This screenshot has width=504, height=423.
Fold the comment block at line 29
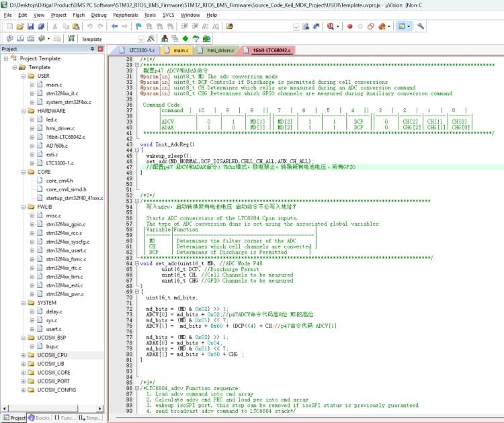pyautogui.click(x=137, y=65)
